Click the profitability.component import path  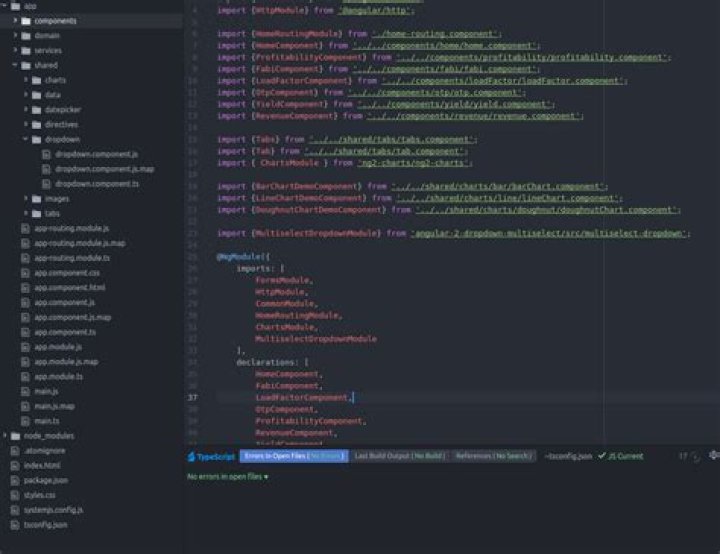[533, 57]
